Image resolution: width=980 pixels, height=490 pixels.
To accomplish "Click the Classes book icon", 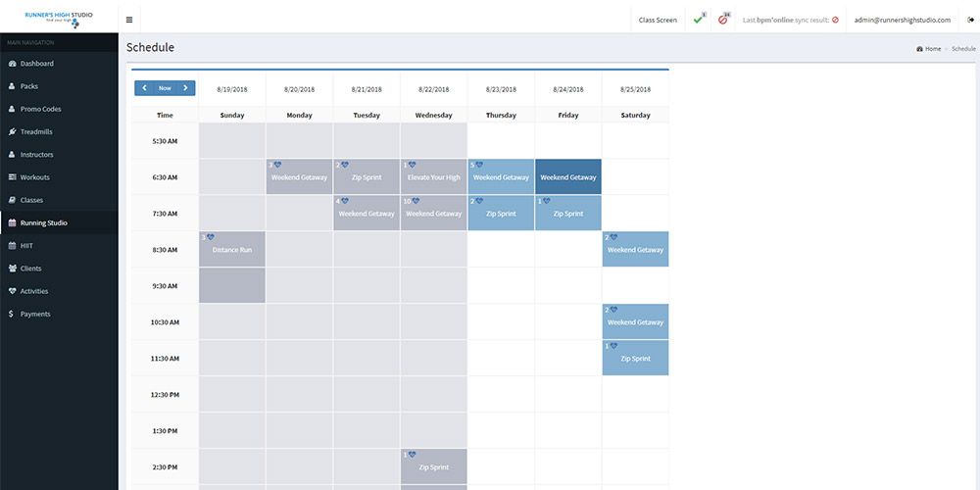I will pos(12,200).
